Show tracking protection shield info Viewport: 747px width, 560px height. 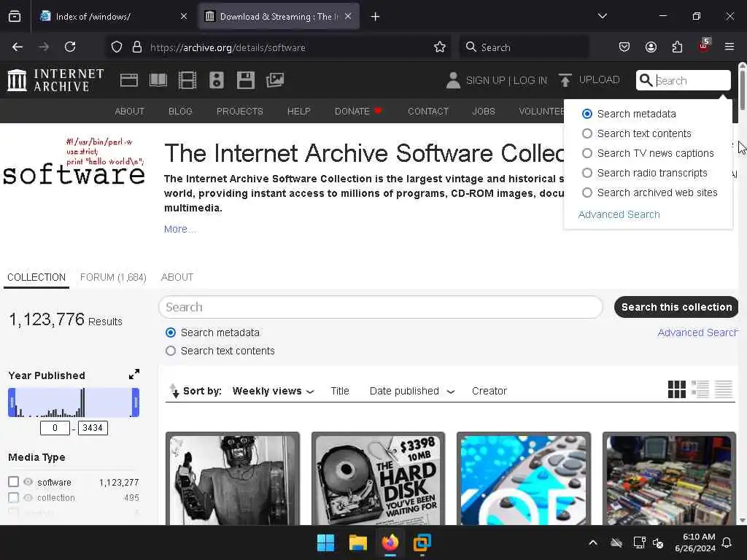point(117,47)
